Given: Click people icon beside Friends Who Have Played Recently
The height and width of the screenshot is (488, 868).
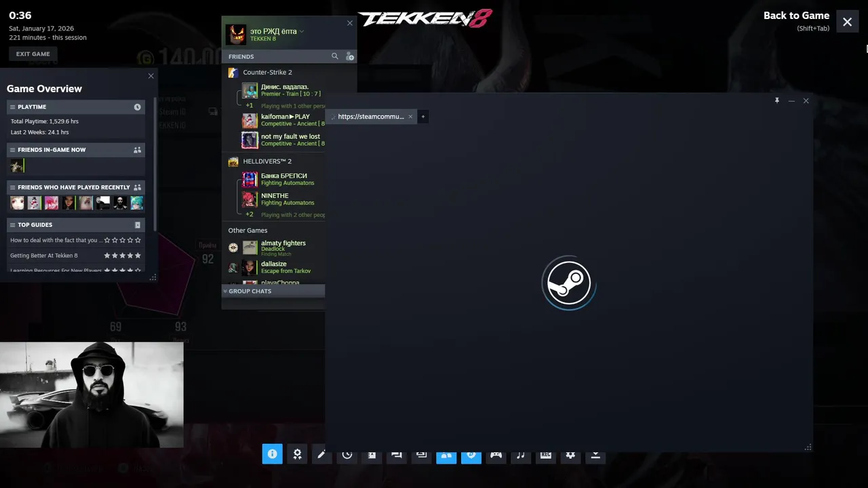Looking at the screenshot, I should [137, 187].
